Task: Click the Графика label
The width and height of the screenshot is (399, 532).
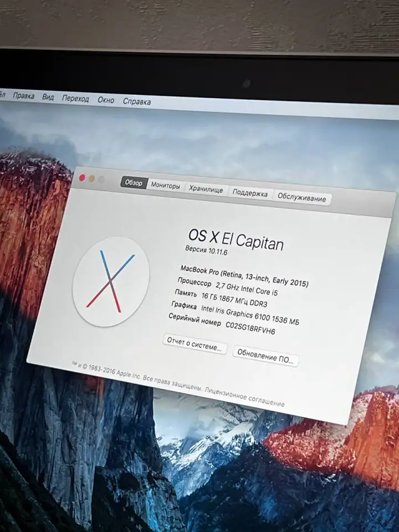Action: 184,305
